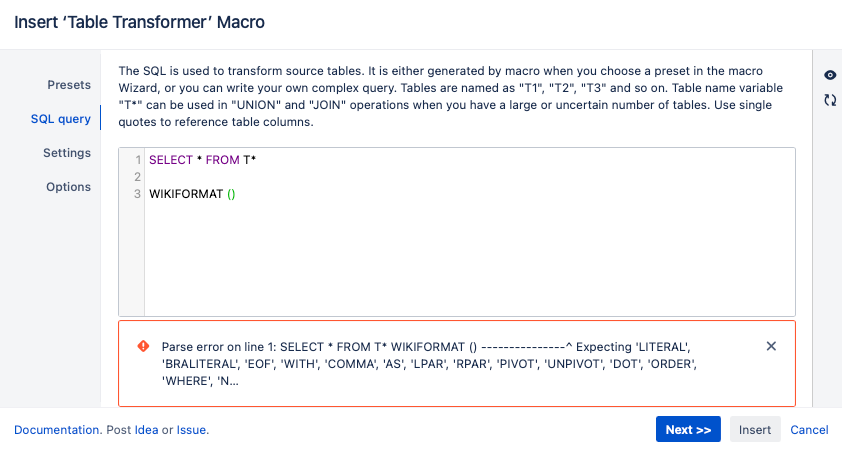The height and width of the screenshot is (449, 842).
Task: Click the red error warning icon
Action: (143, 346)
